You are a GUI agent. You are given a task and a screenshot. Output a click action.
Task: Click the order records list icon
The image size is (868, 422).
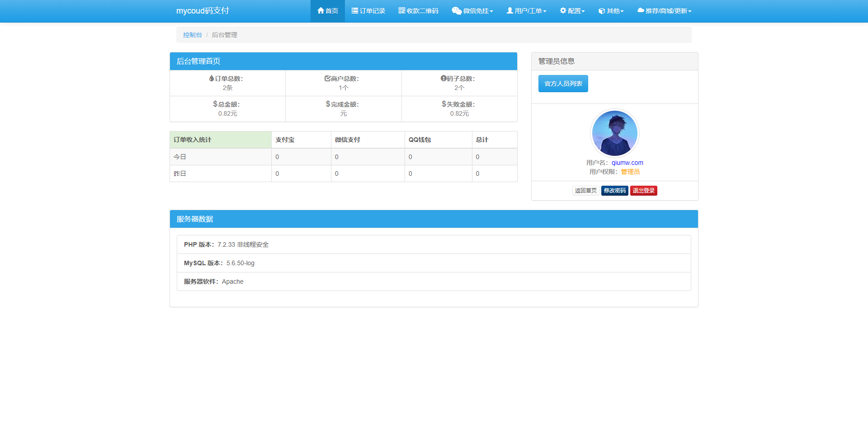(355, 10)
